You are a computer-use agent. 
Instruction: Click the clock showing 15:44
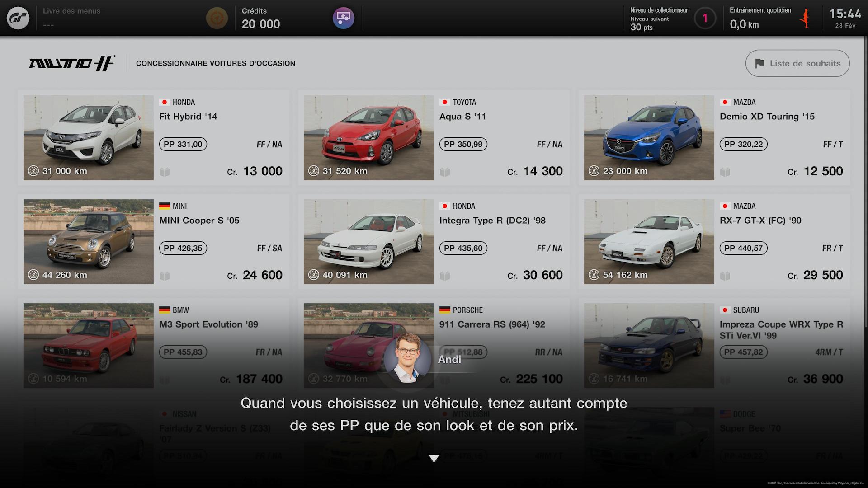coord(845,14)
